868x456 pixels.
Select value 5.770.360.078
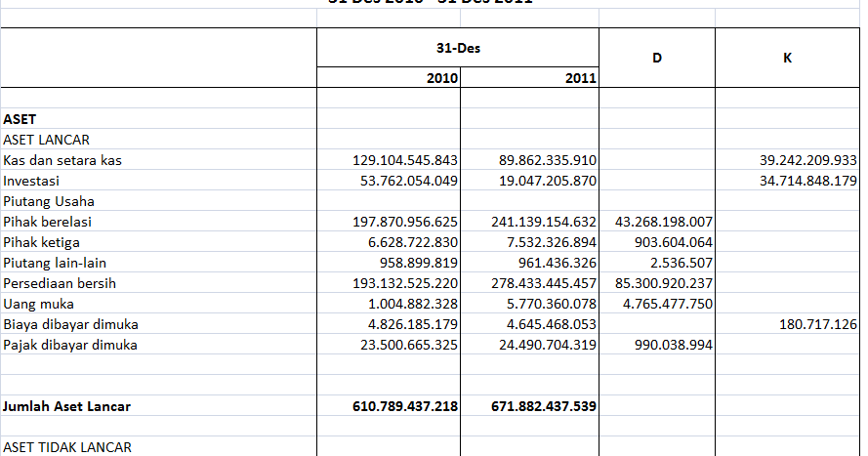pyautogui.click(x=552, y=304)
